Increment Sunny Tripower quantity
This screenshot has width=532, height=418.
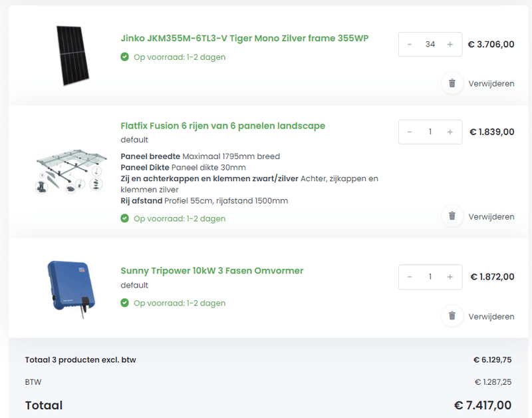tap(450, 277)
